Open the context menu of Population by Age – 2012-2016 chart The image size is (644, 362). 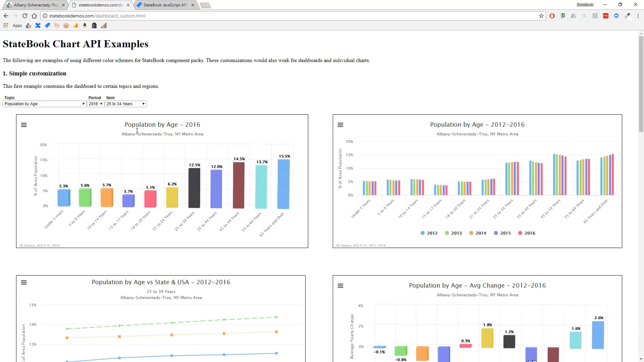click(341, 125)
